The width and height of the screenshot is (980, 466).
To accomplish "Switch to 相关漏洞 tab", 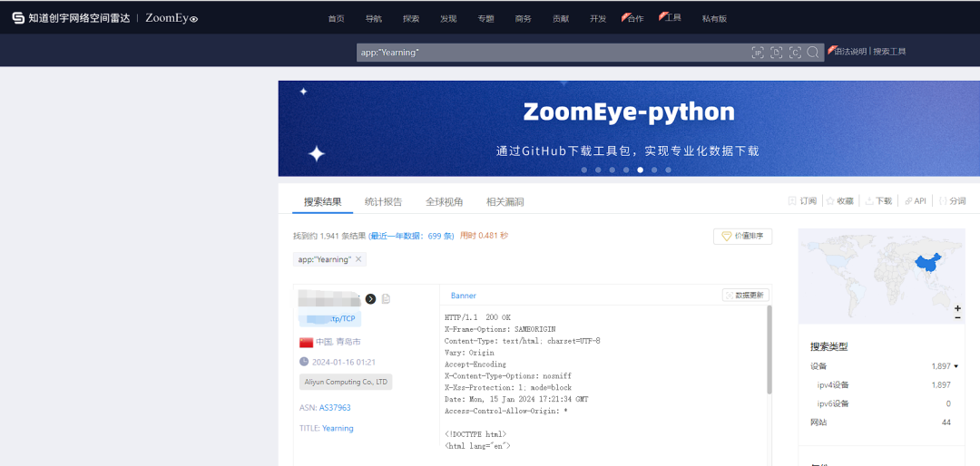I will [505, 202].
